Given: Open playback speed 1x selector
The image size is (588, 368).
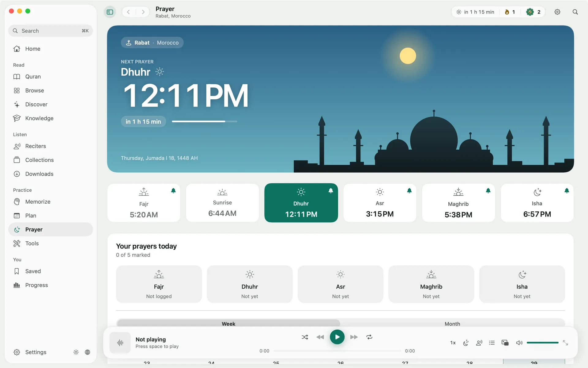Looking at the screenshot, I should click(453, 343).
